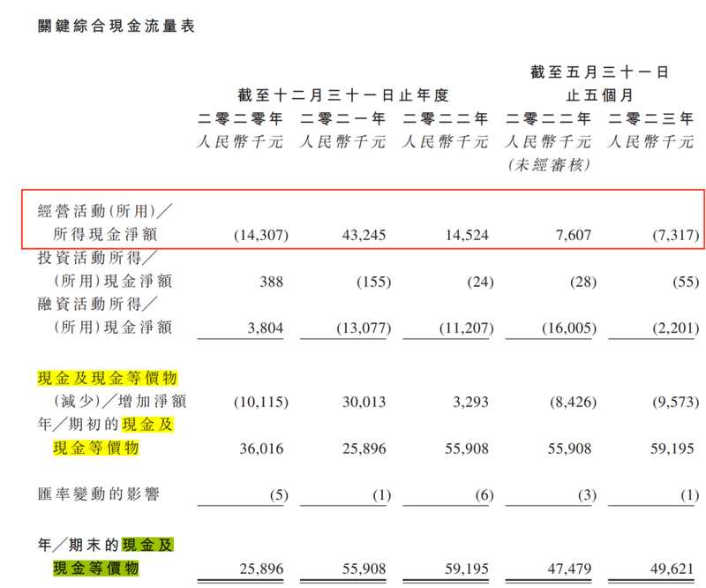This screenshot has height=588, width=706.
Task: Select highlighted label 現金及現金等價物
Action: tap(108, 378)
